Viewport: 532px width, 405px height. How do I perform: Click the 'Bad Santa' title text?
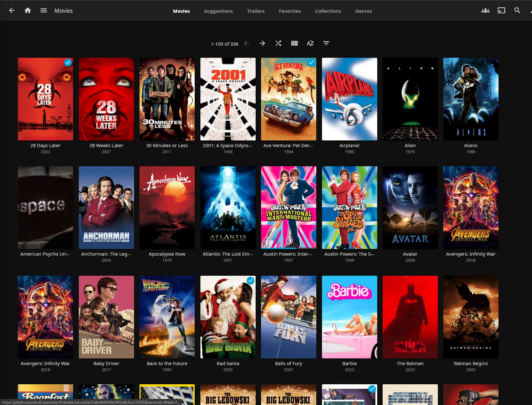228,364
